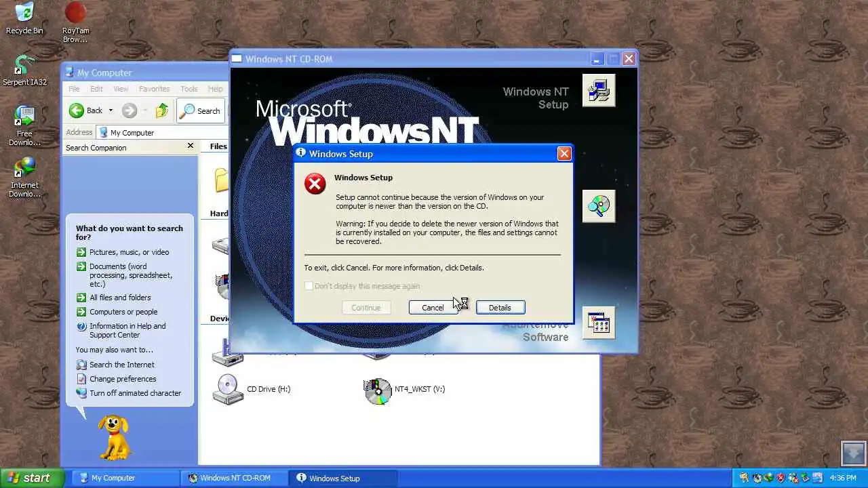Click Cancel in Windows Setup dialog

[433, 308]
